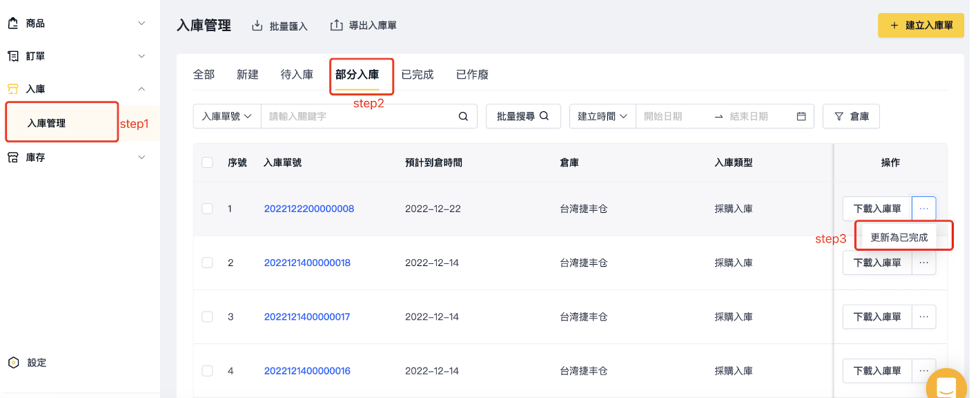
Task: Switch to the 全部 tab
Action: click(204, 75)
